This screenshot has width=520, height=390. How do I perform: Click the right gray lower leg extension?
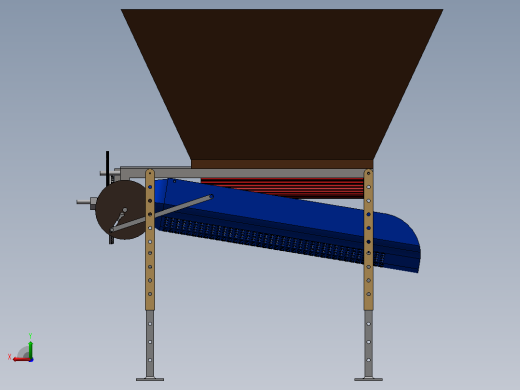[368, 343]
